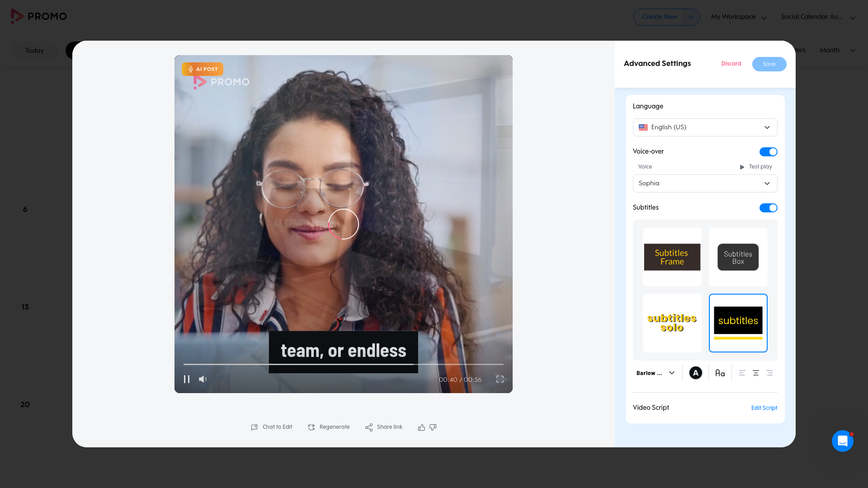The image size is (868, 488).
Task: Disable the Subtitles toggle
Action: (x=768, y=208)
